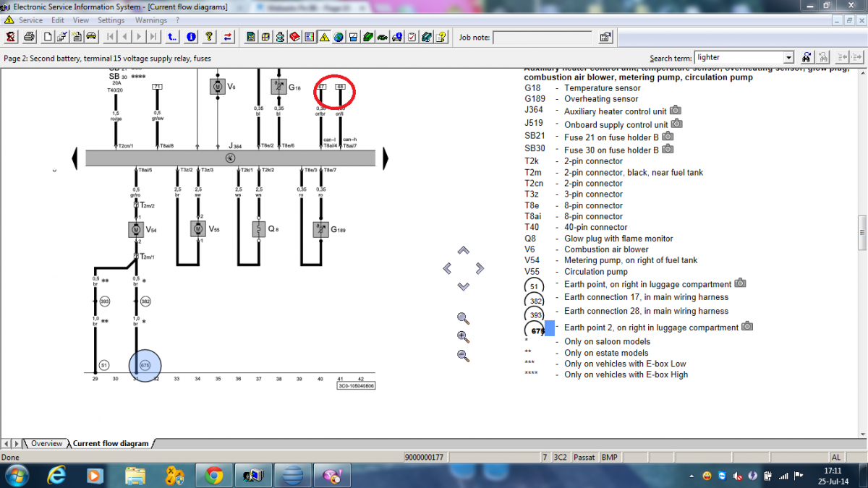Click legend entry 'Glow plug with flame monitor'
This screenshot has width=868, height=488.
(618, 239)
